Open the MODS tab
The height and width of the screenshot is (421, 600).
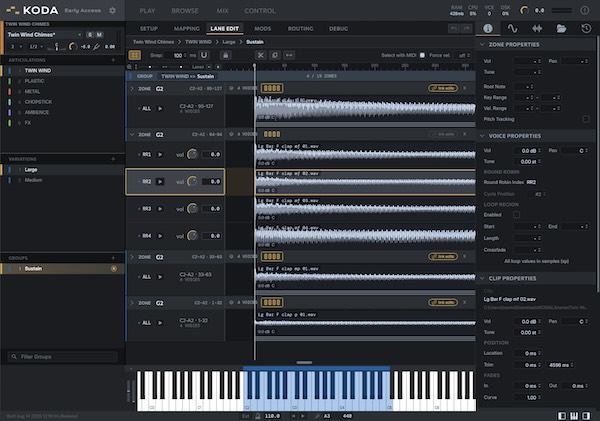click(262, 29)
